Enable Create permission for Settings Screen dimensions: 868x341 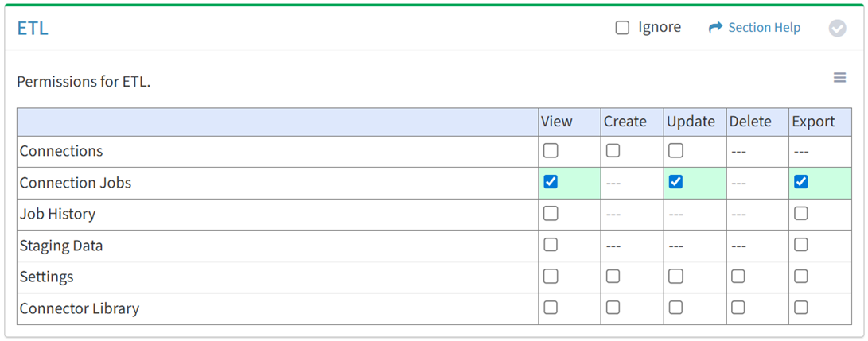(613, 276)
